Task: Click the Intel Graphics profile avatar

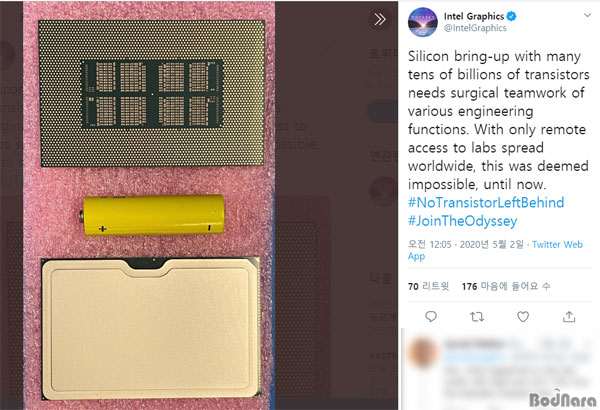Action: coord(423,22)
